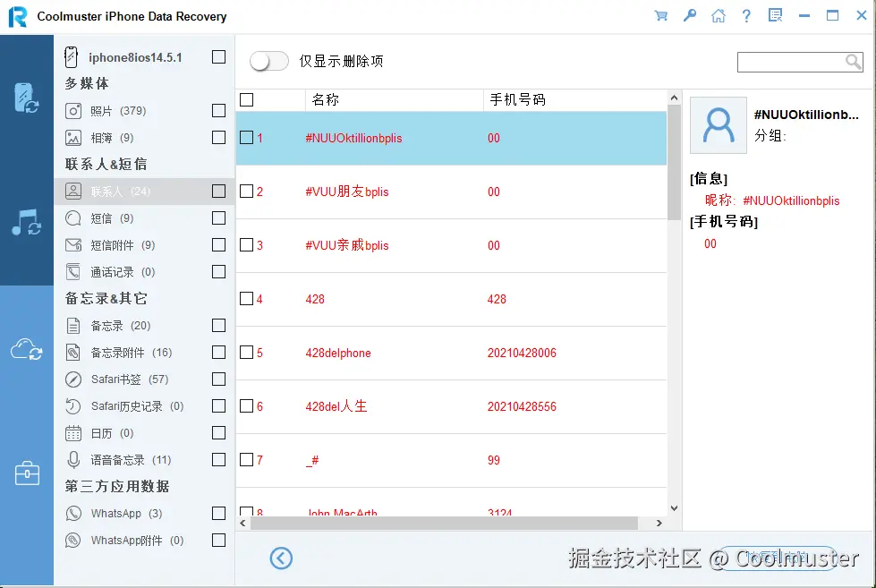Open registration with the key icon

tap(690, 15)
